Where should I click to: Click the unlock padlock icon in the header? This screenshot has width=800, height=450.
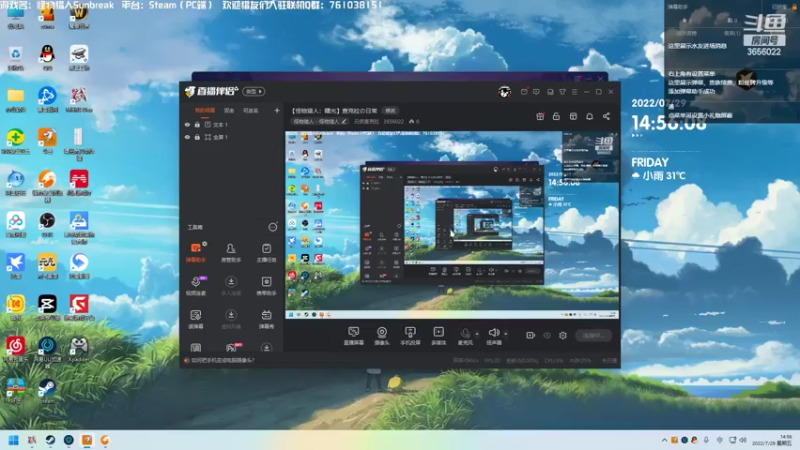[x=556, y=116]
